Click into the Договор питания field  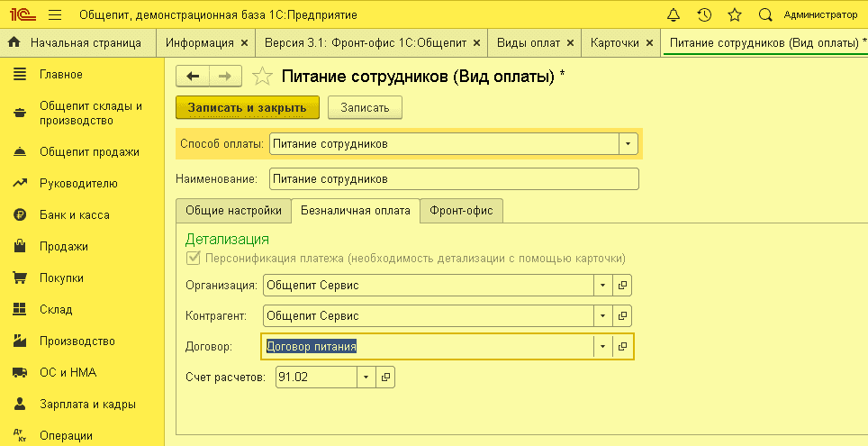pos(428,346)
